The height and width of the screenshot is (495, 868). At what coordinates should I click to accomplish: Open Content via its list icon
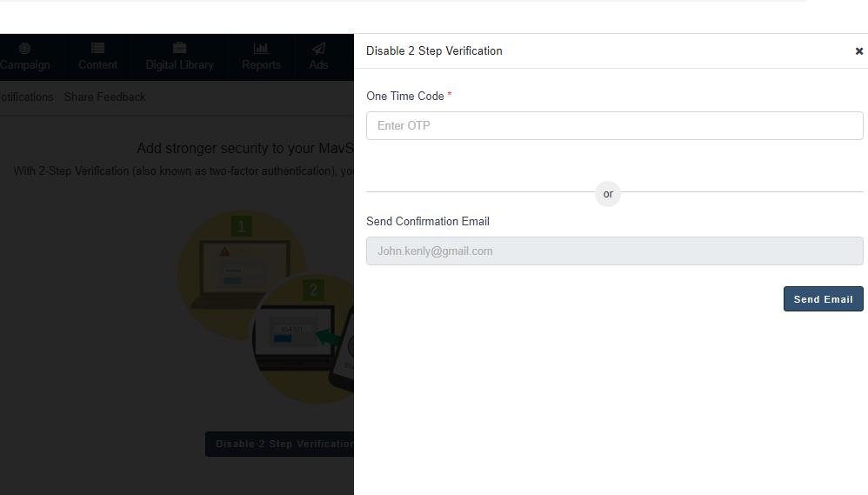point(97,49)
